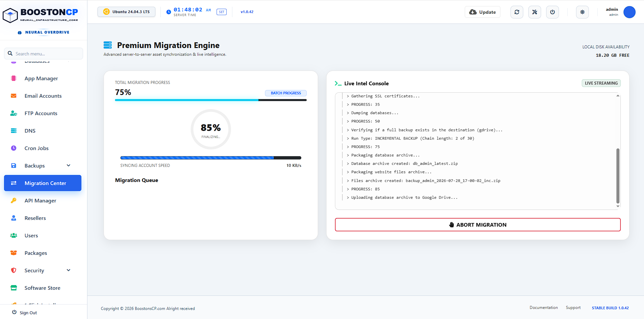Click the Resellers person icon

(x=13, y=218)
